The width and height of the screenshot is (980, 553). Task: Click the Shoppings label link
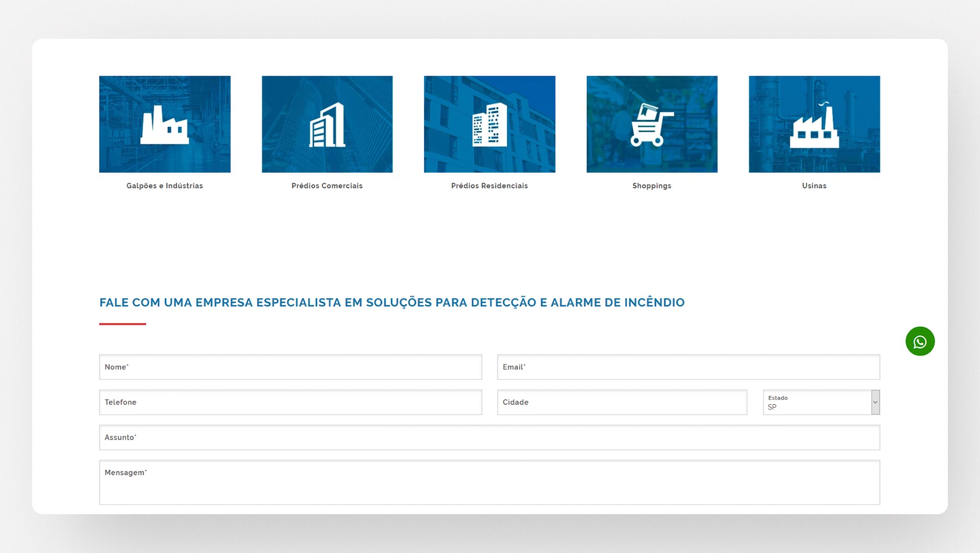652,186
